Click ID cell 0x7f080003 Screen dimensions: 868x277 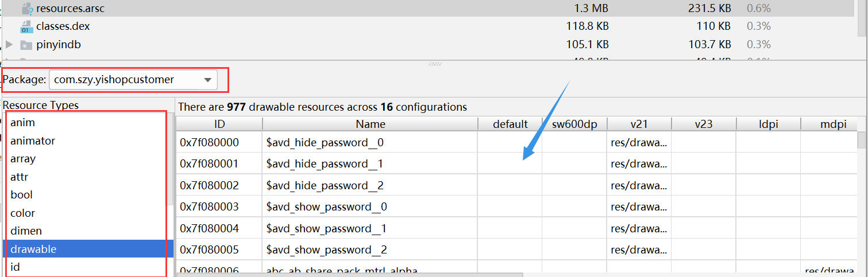219,206
